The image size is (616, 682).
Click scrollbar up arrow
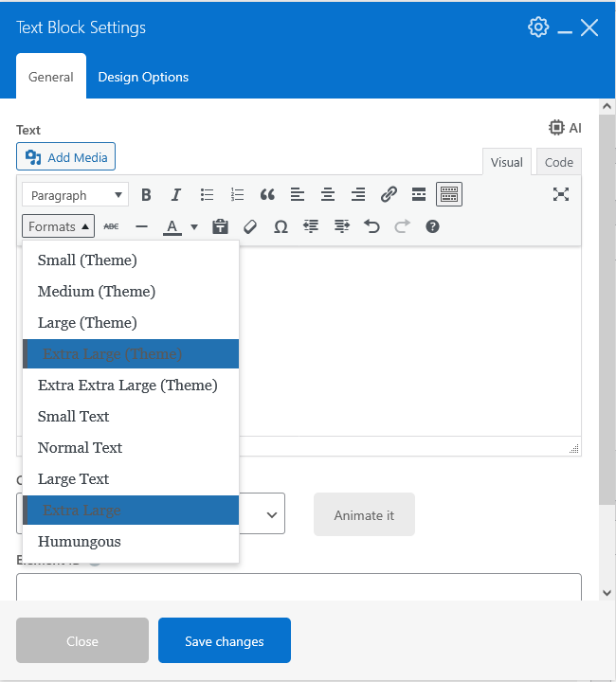[x=607, y=106]
